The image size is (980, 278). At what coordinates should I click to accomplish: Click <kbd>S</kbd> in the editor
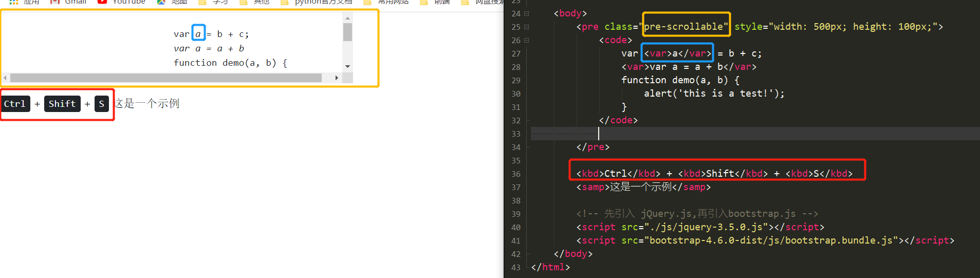(x=819, y=174)
